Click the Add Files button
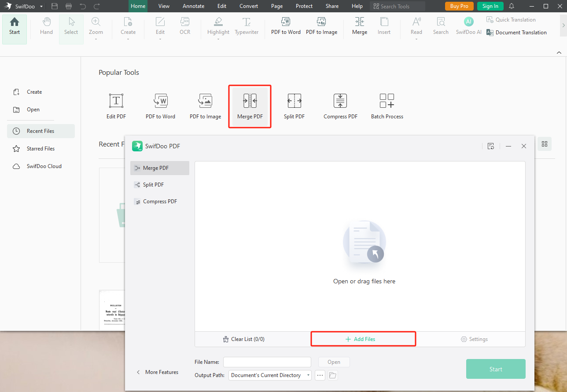The width and height of the screenshot is (567, 392). [x=363, y=339]
